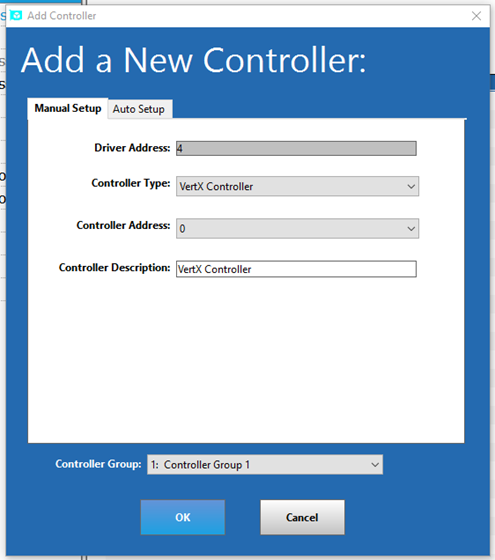Click the "Driver Address:" label
Screen dimensions: 495x560
point(132,148)
